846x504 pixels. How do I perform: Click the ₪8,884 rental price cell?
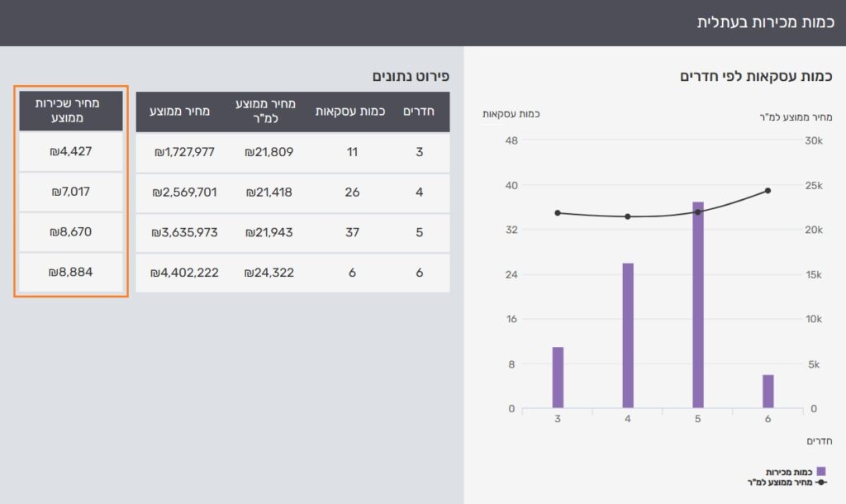pyautogui.click(x=71, y=272)
